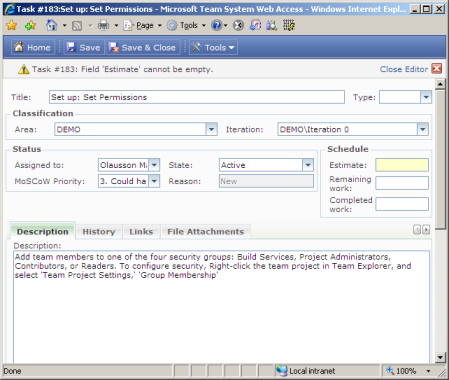Click the Local intranet zone status
The image size is (449, 380).
click(x=307, y=371)
